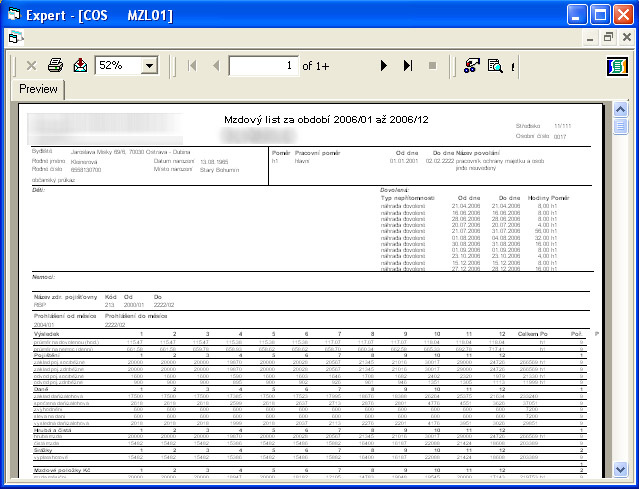Click the Expert application title bar icon
The image size is (639, 489).
point(16,14)
